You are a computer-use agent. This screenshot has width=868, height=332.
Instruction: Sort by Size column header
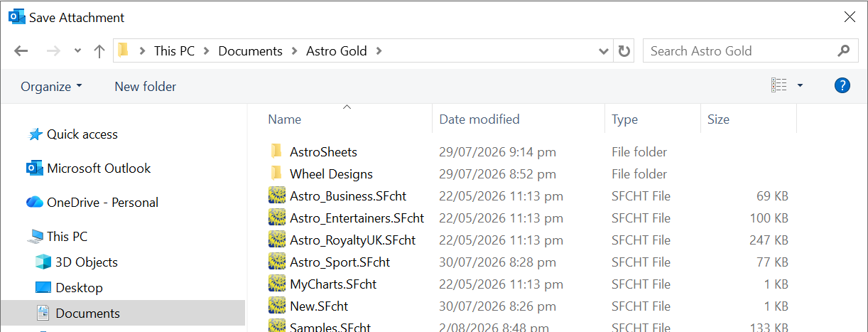click(718, 119)
